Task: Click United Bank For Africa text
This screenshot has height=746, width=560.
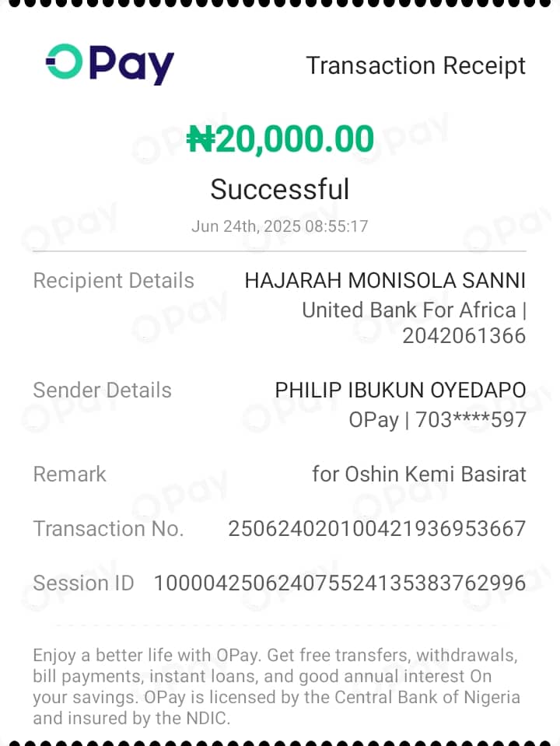Action: (x=409, y=310)
